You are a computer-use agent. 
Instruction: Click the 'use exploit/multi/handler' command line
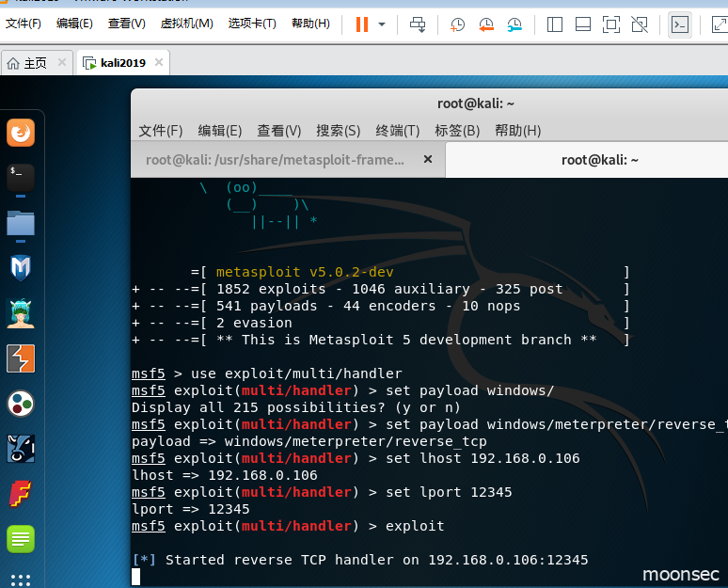tap(266, 373)
